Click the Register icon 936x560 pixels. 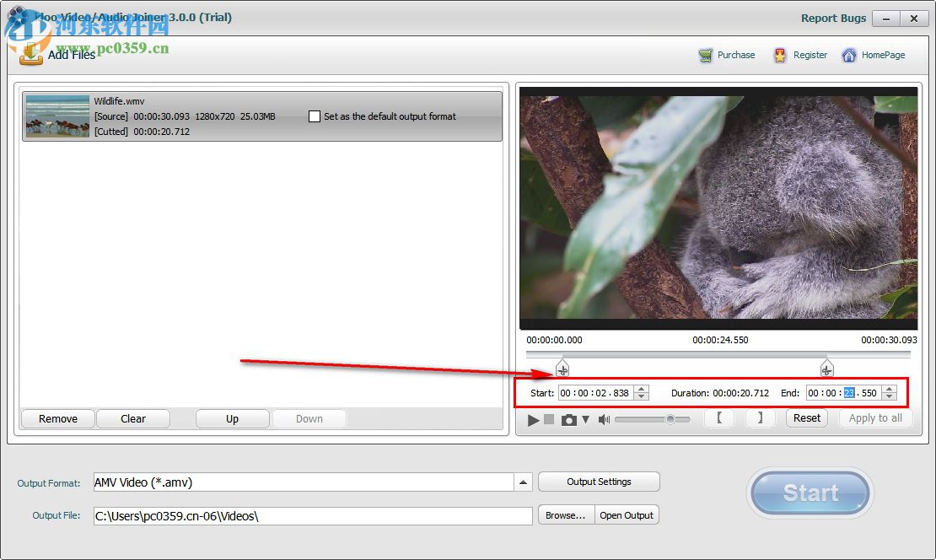point(780,56)
